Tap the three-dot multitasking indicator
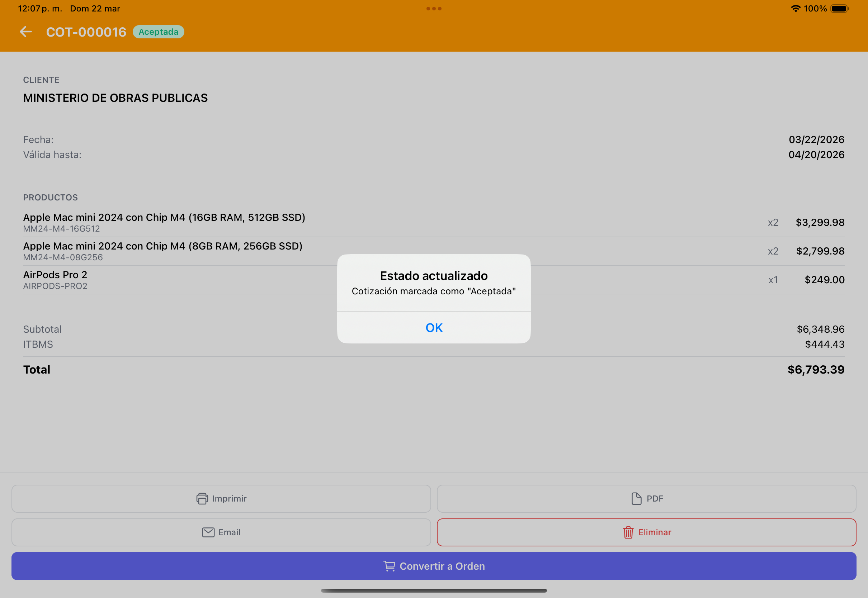The height and width of the screenshot is (598, 868). [x=434, y=9]
